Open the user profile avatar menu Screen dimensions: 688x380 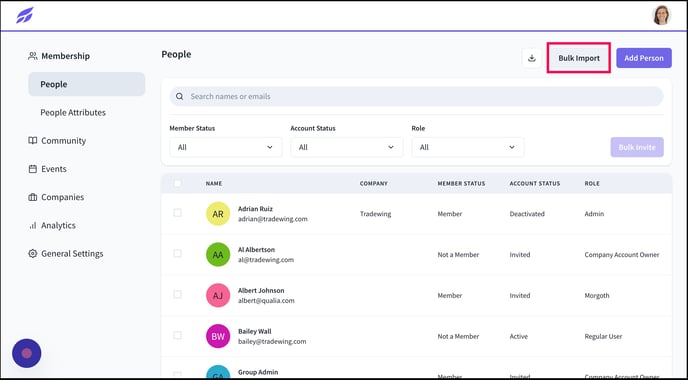661,15
